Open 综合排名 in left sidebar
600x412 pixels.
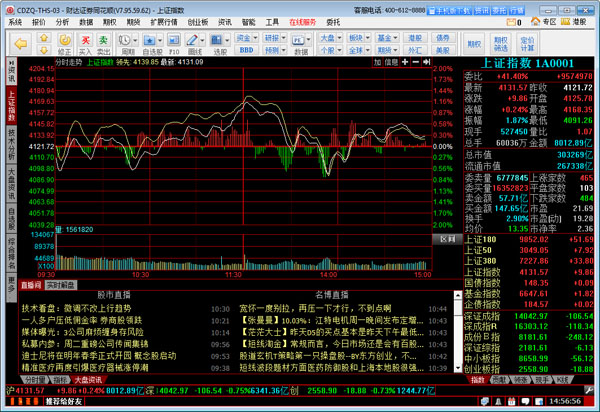(x=11, y=254)
